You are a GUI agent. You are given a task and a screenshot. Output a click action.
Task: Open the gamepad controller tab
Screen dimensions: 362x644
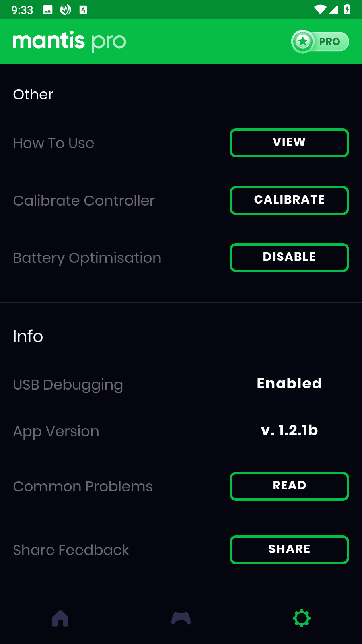click(x=181, y=618)
